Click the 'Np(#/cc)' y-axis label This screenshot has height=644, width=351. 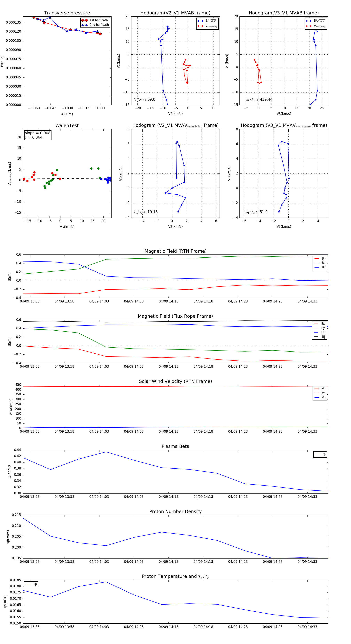pos(8,537)
